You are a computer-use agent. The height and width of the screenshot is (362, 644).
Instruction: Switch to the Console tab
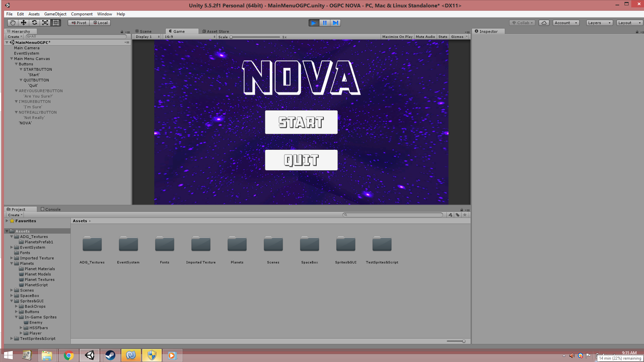(51, 209)
